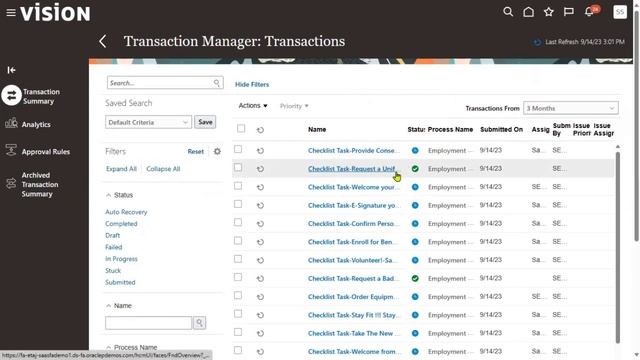Open the notifications bell
This screenshot has width=640, height=360.
[x=589, y=12]
